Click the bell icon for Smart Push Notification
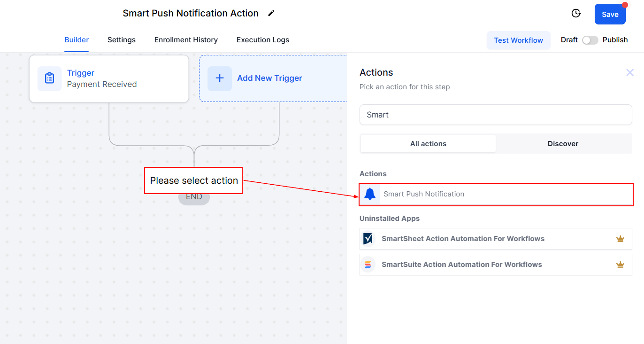Screen dimensions: 644x344 (x=370, y=194)
